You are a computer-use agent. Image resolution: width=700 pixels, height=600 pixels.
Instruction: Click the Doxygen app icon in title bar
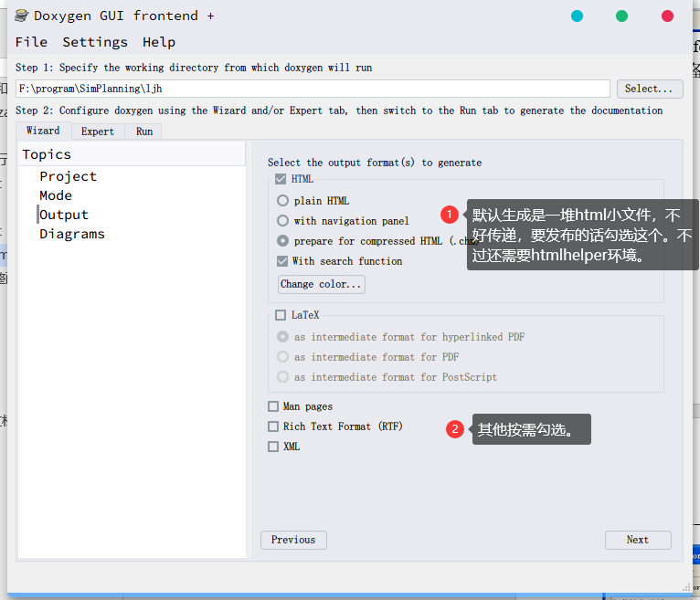[21, 16]
